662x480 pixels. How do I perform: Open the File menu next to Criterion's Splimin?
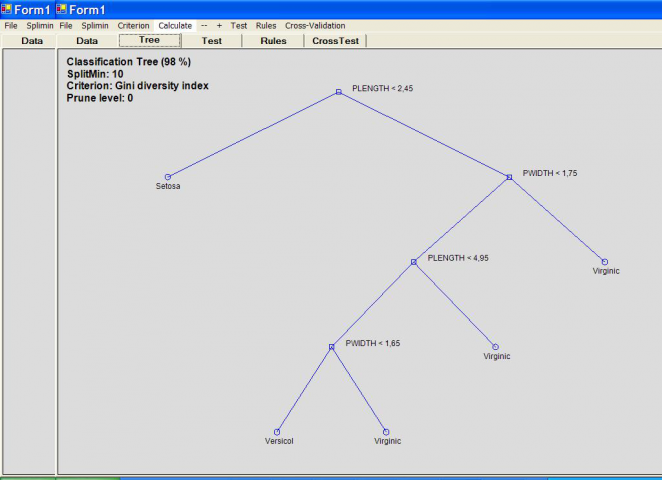66,26
